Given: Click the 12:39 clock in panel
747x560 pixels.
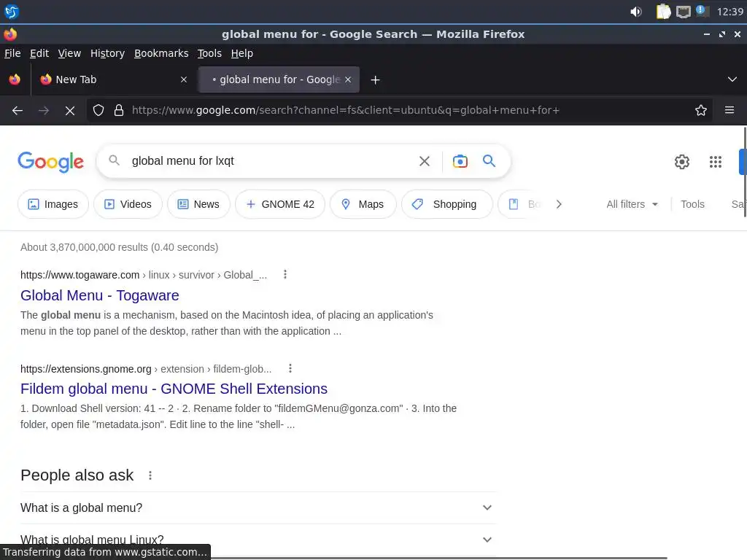Looking at the screenshot, I should coord(729,12).
